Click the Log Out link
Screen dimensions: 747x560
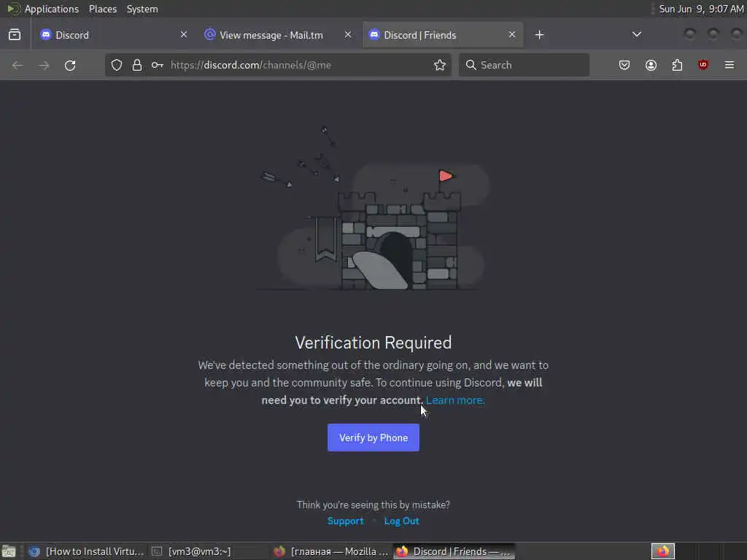click(401, 521)
